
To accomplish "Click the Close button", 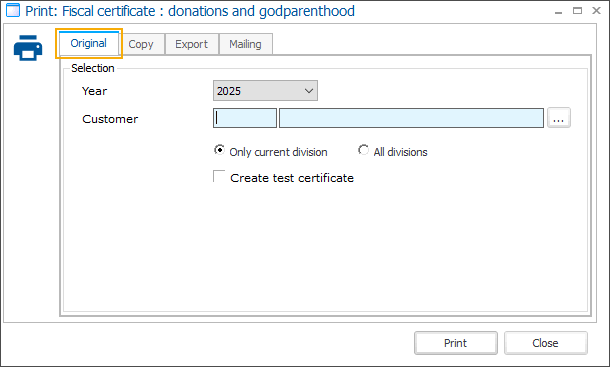I will [x=545, y=343].
